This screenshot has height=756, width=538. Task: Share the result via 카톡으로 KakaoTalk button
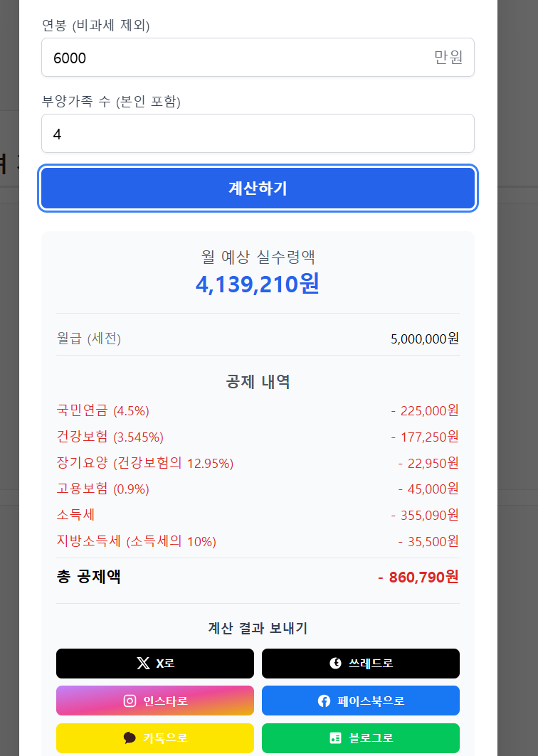click(x=154, y=738)
